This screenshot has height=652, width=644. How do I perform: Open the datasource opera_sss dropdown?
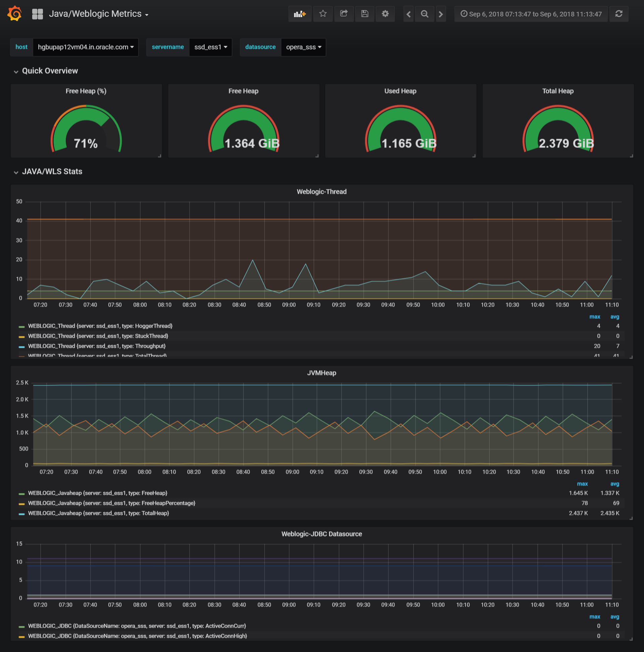(x=303, y=47)
